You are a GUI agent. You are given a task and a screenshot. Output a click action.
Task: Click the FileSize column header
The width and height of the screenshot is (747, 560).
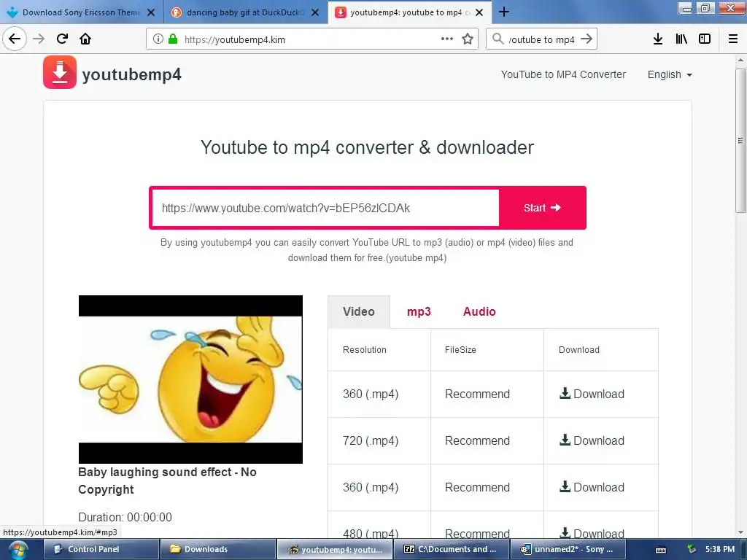pyautogui.click(x=460, y=349)
